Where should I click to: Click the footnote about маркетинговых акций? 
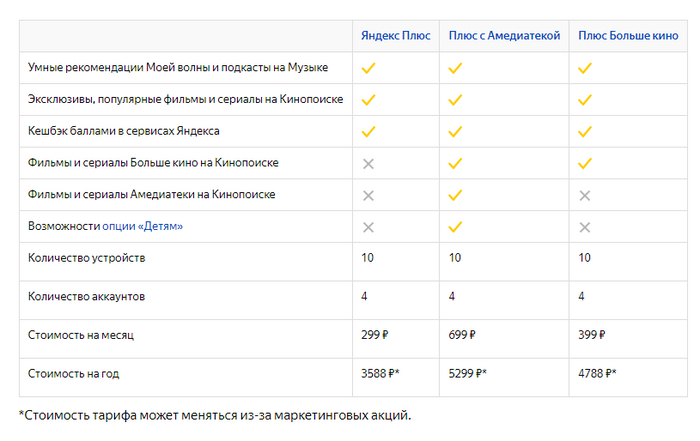tap(215, 415)
